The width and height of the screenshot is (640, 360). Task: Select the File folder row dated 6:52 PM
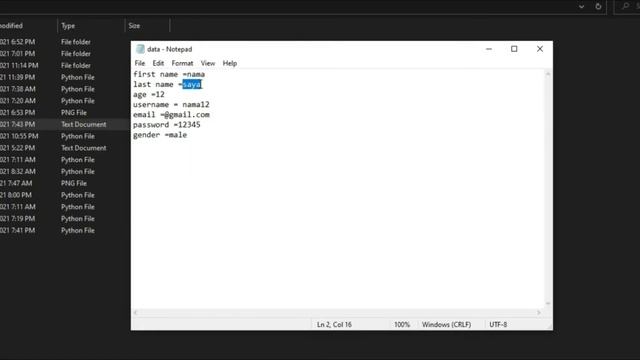point(64,42)
